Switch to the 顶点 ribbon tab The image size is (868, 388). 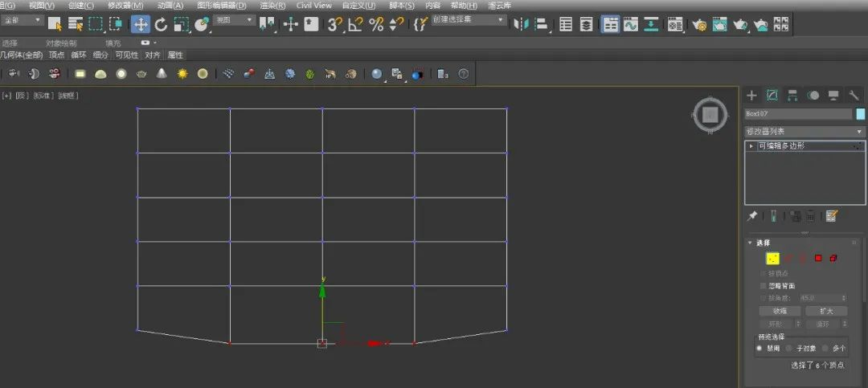click(56, 55)
